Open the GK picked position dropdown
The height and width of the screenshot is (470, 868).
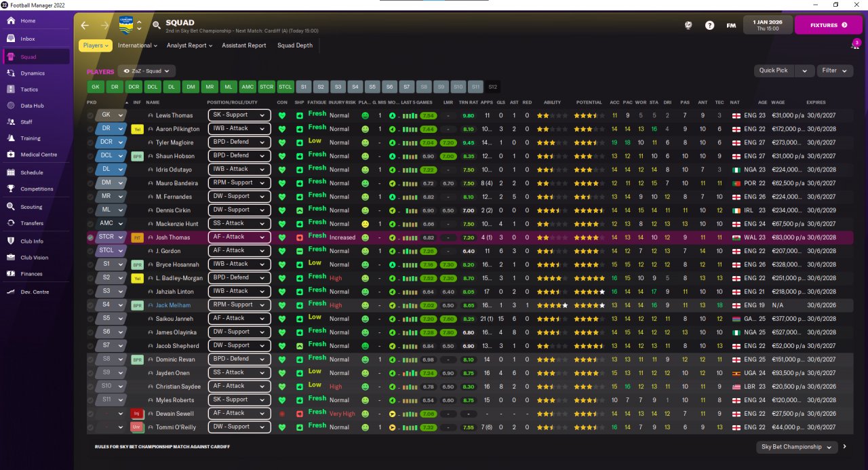pos(111,115)
